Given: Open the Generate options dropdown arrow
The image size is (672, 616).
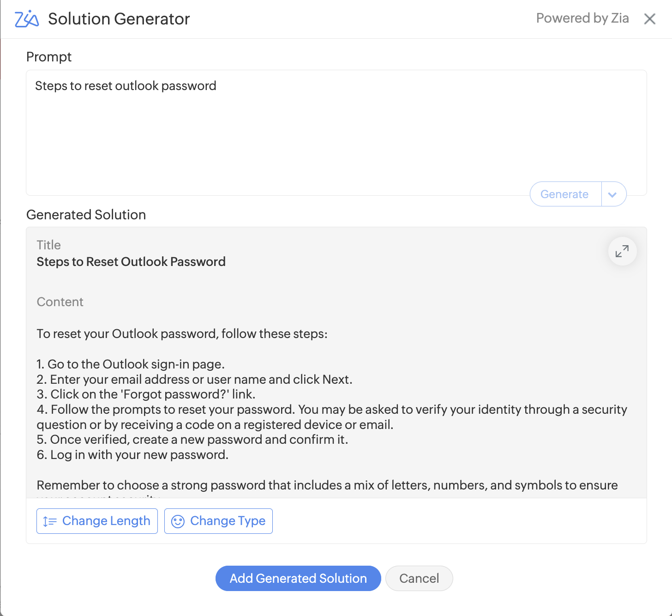Looking at the screenshot, I should (x=612, y=194).
